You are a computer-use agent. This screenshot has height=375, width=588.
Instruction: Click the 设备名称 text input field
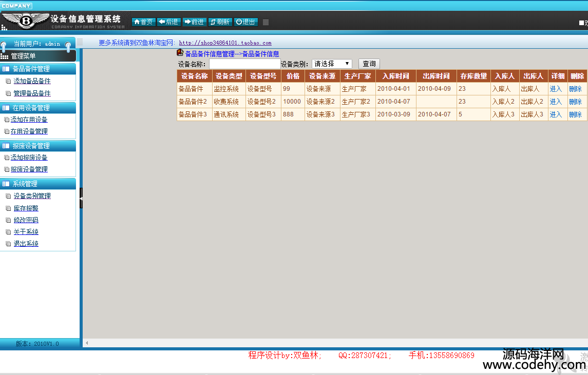click(x=244, y=64)
